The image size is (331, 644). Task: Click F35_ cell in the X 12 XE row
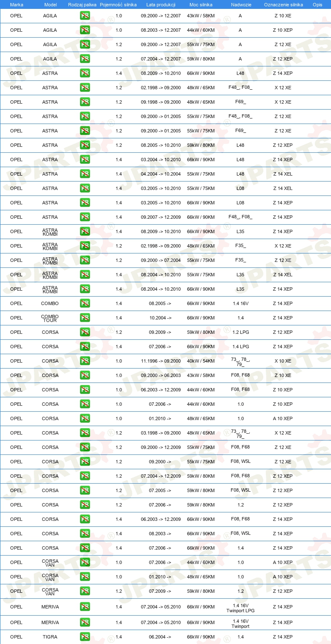pyautogui.click(x=240, y=246)
